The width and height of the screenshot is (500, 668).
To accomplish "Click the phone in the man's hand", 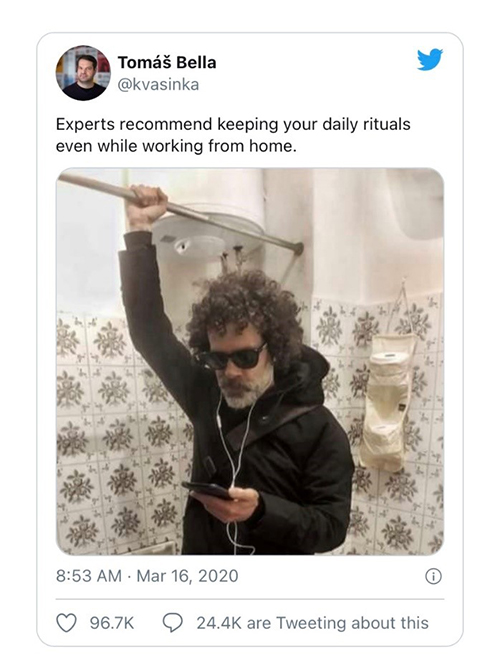I will coord(207,490).
